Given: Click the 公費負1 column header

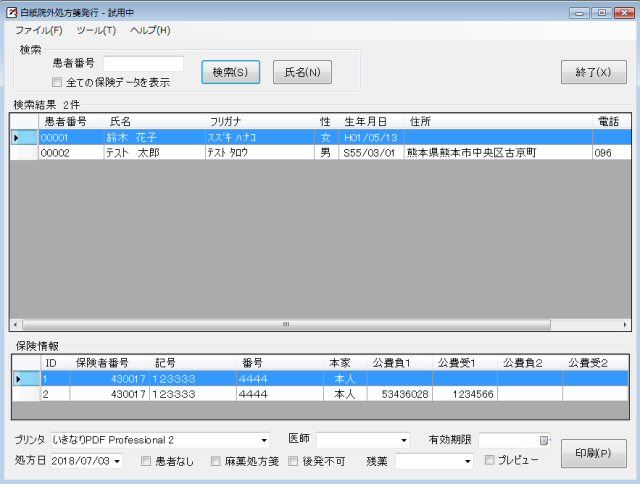Looking at the screenshot, I should click(400, 363).
